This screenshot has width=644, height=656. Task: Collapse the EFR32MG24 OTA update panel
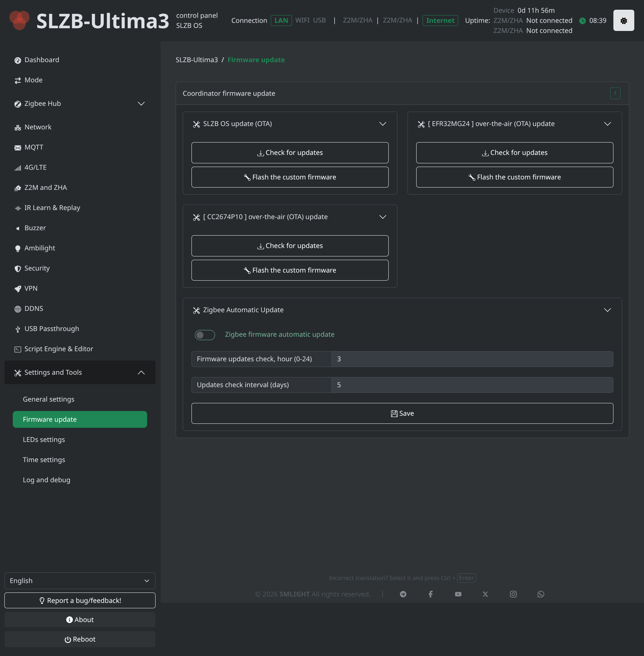[x=607, y=124]
